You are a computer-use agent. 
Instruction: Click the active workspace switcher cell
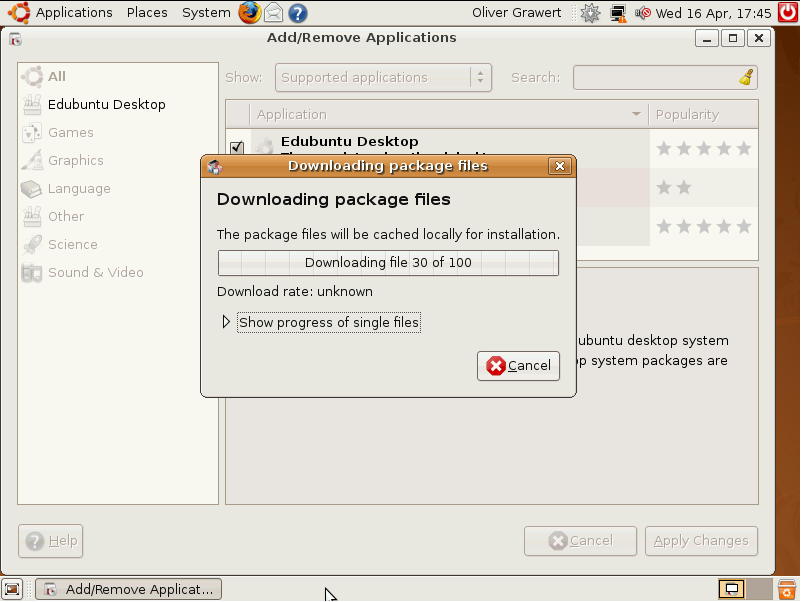coord(731,589)
